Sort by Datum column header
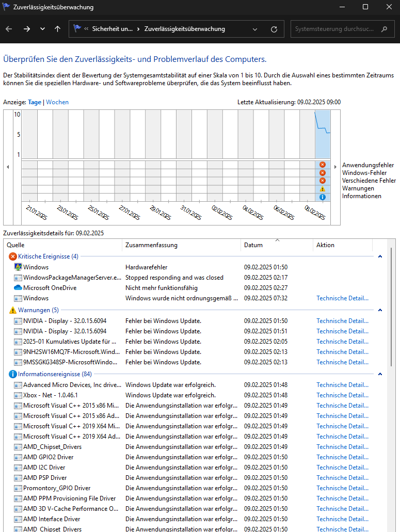 [x=277, y=245]
